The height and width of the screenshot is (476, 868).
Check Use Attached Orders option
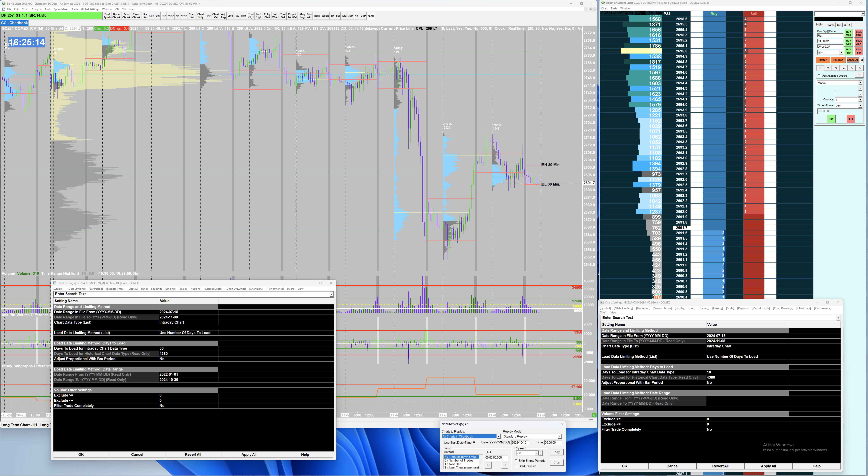click(819, 76)
